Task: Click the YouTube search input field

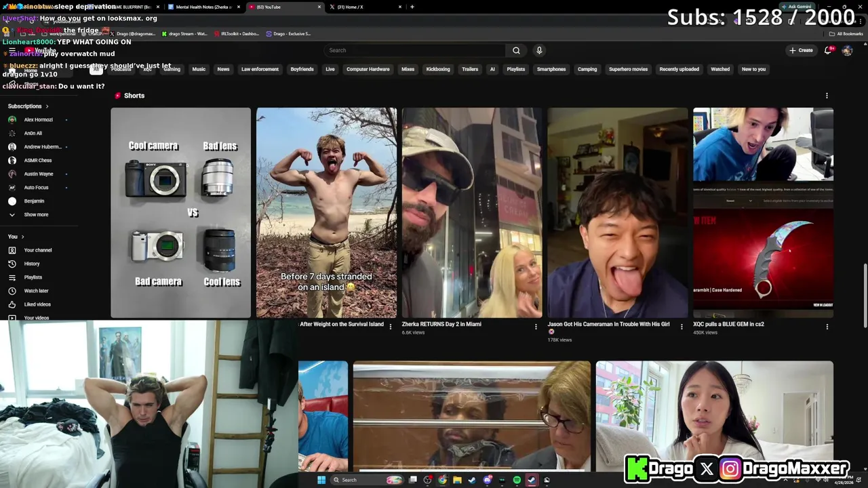Action: click(x=414, y=50)
